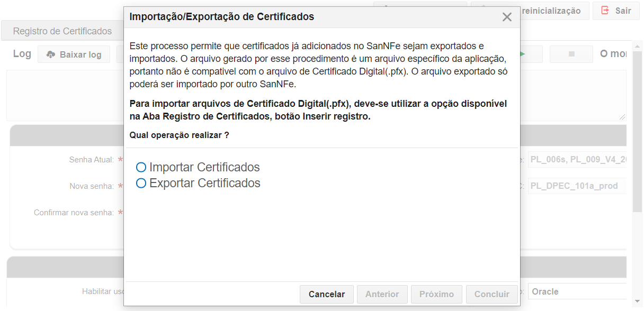
Task: Click the Confirmar nova senha label
Action: 74,213
